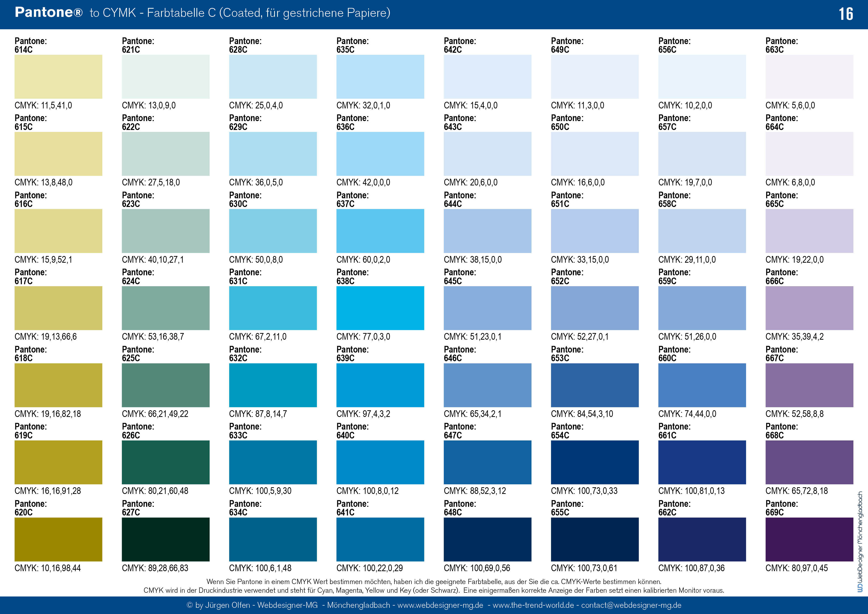Click the label 'Pantone: 633C'
The width and height of the screenshot is (868, 614).
(x=245, y=431)
